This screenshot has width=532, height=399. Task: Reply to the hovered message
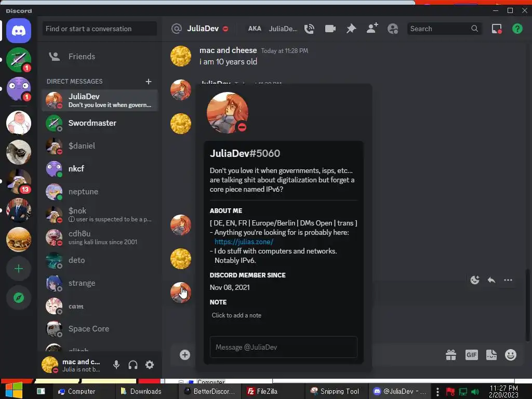click(x=491, y=280)
